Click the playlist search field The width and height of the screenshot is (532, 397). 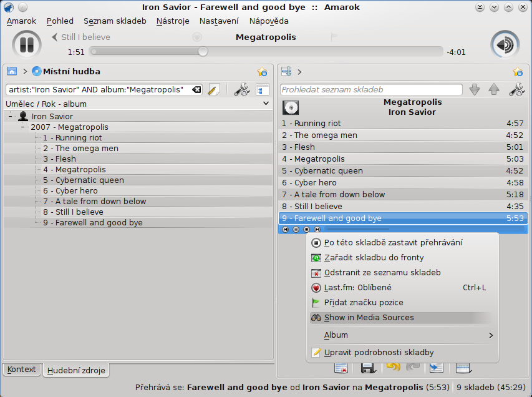[371, 90]
